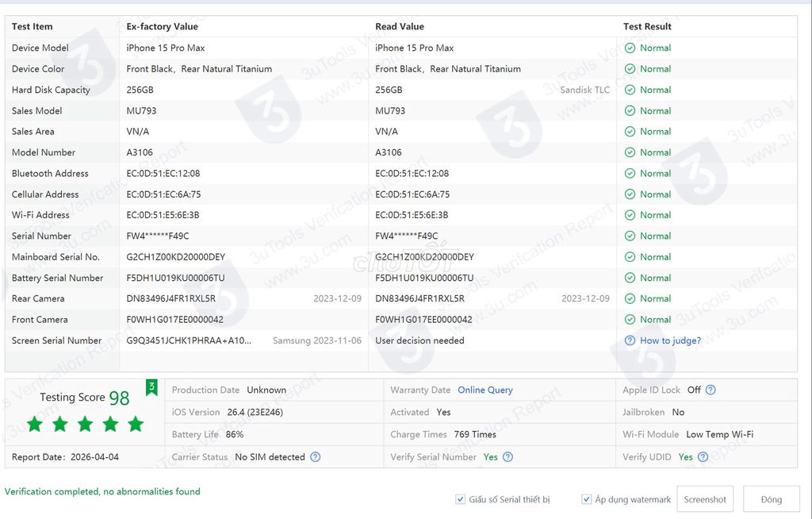Click the Sales Model green check icon
The image size is (812, 519).
pos(630,111)
